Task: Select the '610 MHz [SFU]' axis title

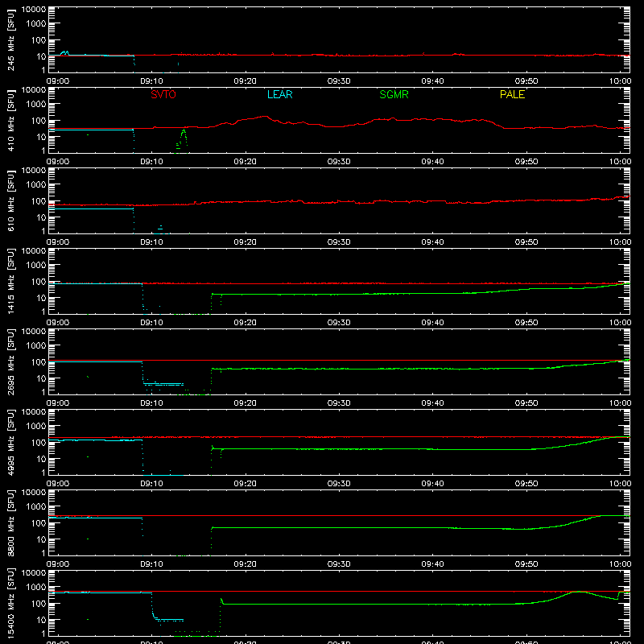Action: click(x=11, y=200)
